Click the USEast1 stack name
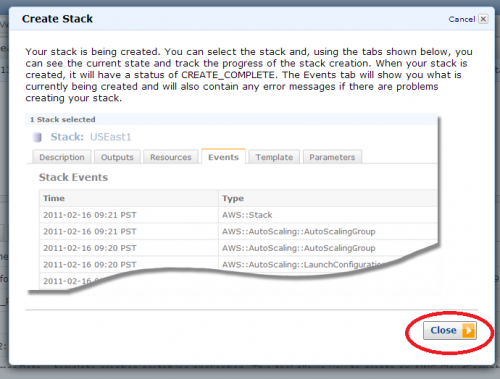This screenshot has height=379, width=500. point(110,137)
